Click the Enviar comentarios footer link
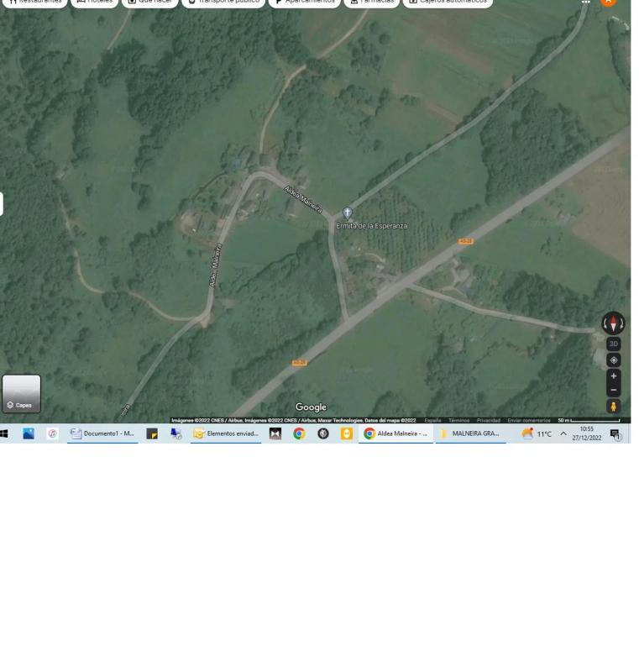Screen dimensions: 639x672 click(529, 420)
